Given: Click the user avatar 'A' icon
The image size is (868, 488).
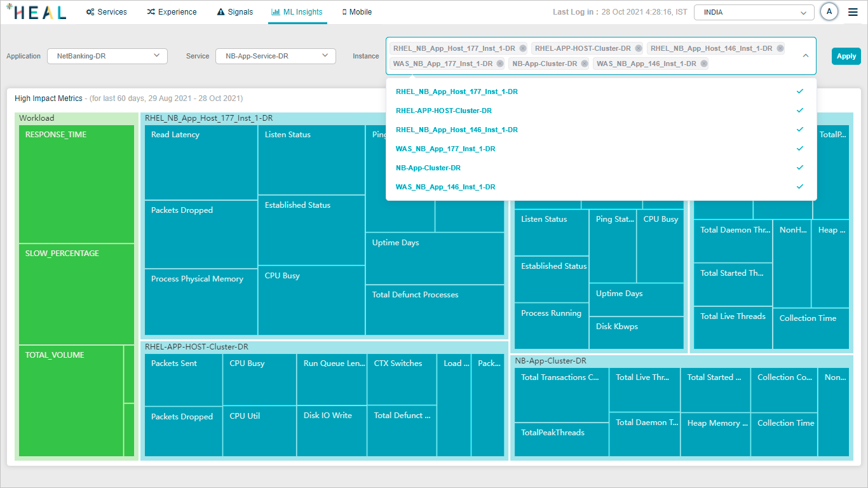Looking at the screenshot, I should click(x=829, y=12).
